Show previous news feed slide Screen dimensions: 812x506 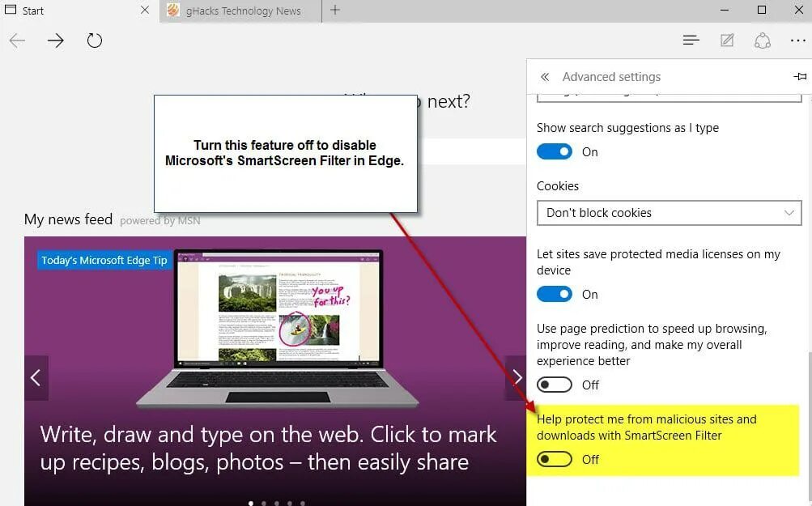point(36,377)
